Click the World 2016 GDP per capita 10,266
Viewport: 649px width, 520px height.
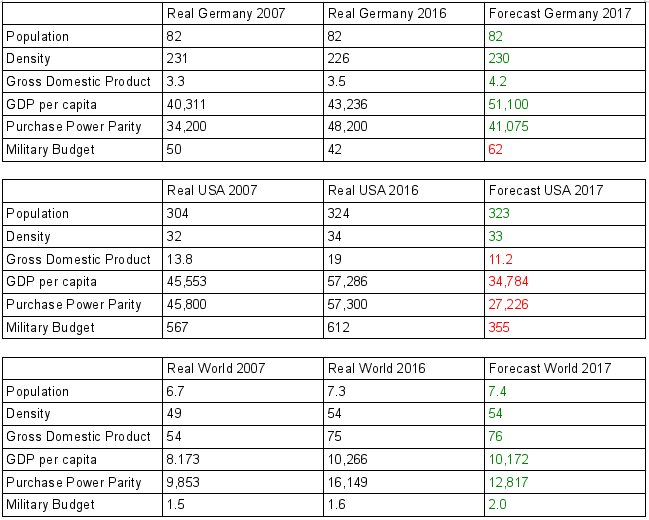coord(351,460)
